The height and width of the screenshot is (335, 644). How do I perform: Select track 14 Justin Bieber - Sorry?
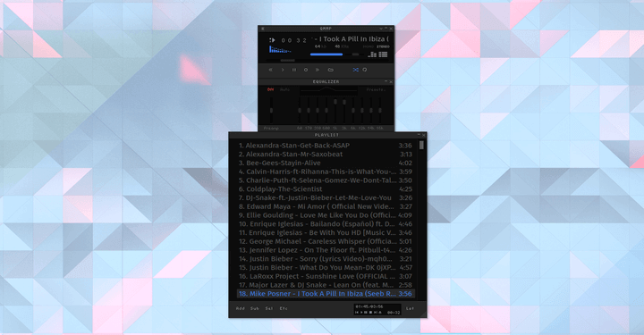(326, 259)
